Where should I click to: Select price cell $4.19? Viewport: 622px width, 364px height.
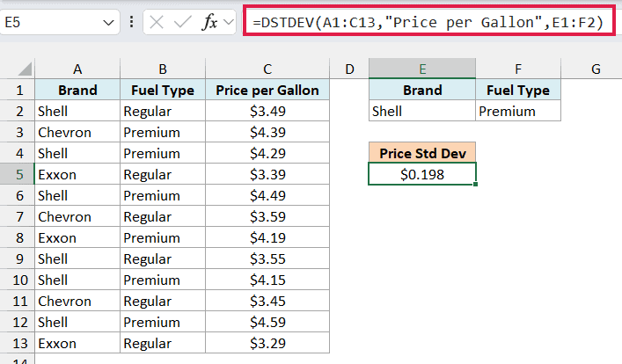point(267,237)
